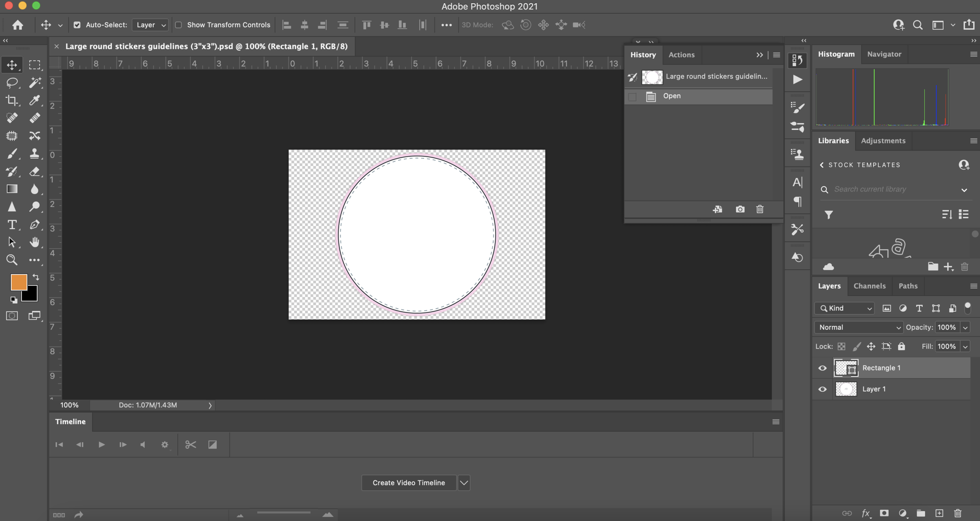Create new snapshot camera icon in History
Screen dimensions: 980x521
click(740, 209)
